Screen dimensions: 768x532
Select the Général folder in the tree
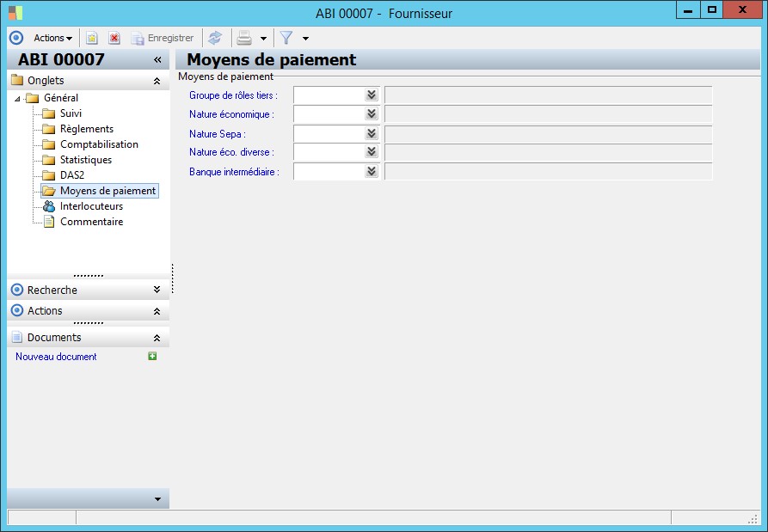tap(61, 98)
